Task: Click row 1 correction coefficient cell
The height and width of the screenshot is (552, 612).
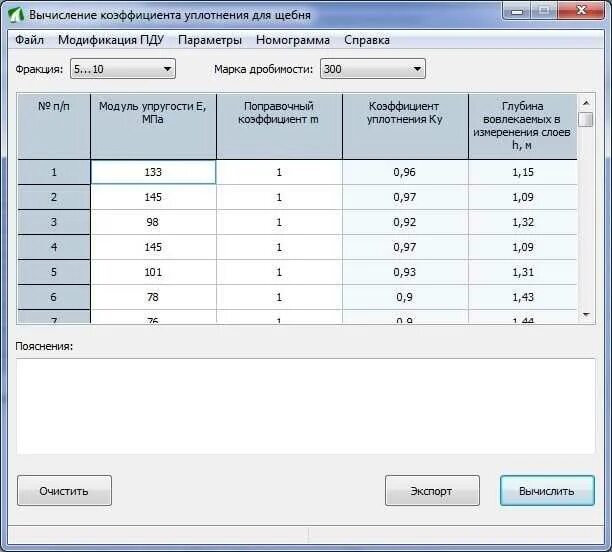Action: 279,172
